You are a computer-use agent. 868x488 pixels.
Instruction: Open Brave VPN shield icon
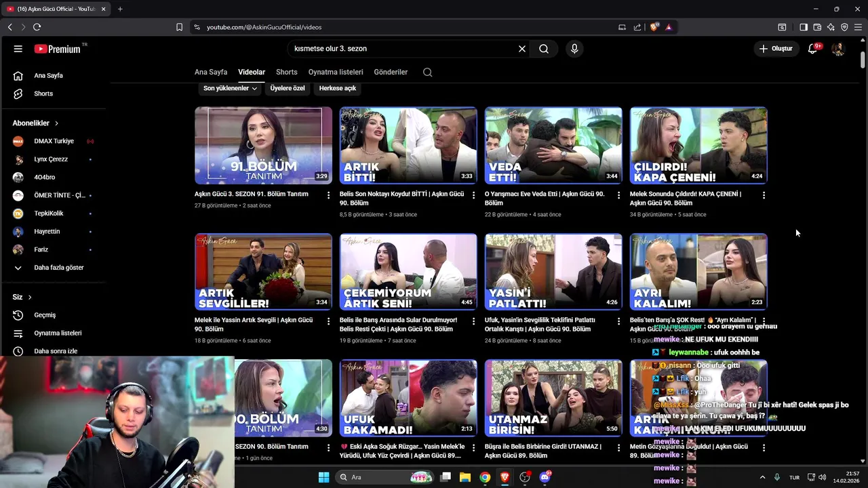coord(844,27)
